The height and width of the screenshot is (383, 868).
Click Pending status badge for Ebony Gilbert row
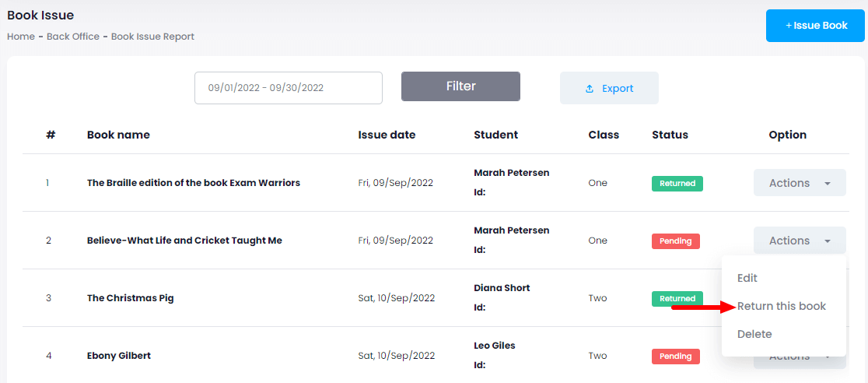tap(675, 357)
